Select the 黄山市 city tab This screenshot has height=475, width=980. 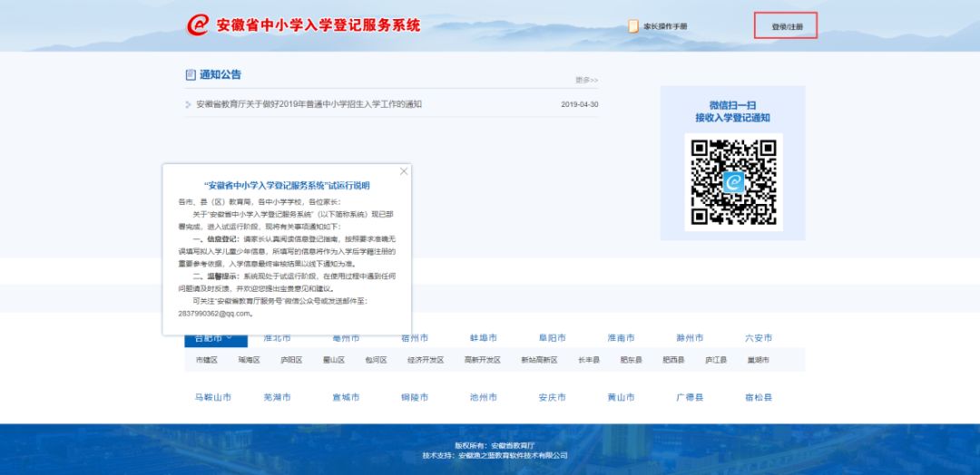click(621, 398)
